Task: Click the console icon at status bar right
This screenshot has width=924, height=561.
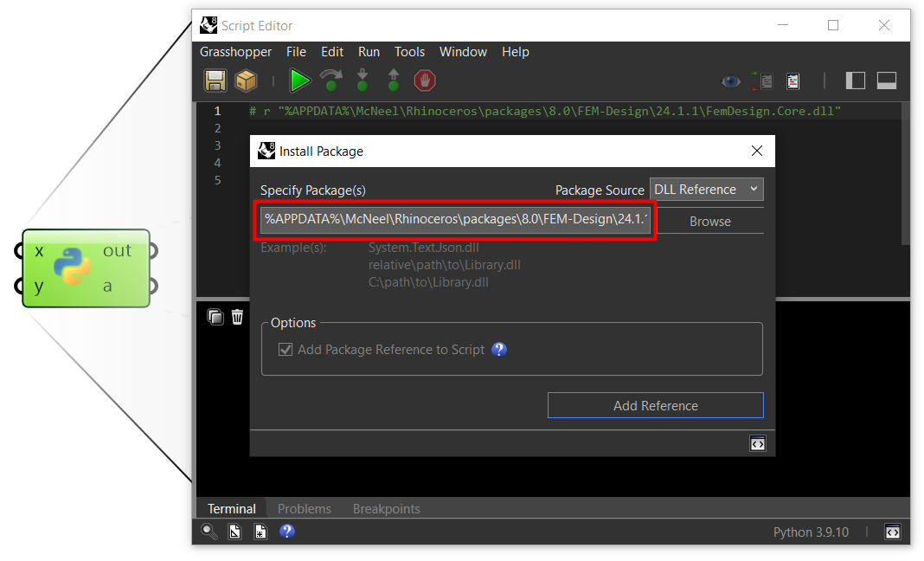Action: click(893, 532)
